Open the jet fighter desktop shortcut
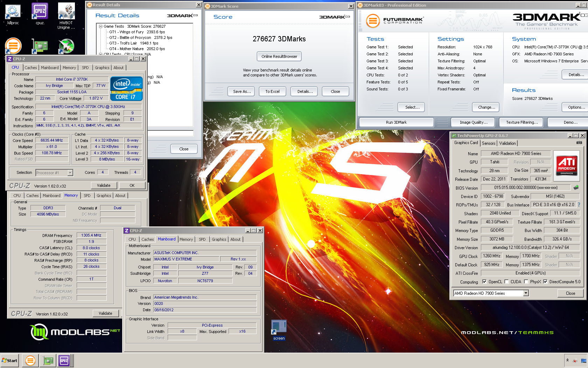Image resolution: width=588 pixels, height=368 pixels. pos(66,46)
